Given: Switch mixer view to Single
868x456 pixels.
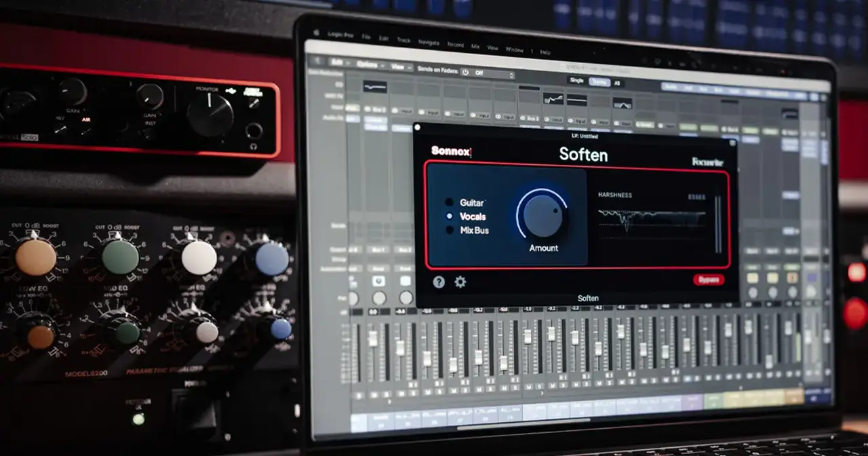Looking at the screenshot, I should click(x=576, y=80).
